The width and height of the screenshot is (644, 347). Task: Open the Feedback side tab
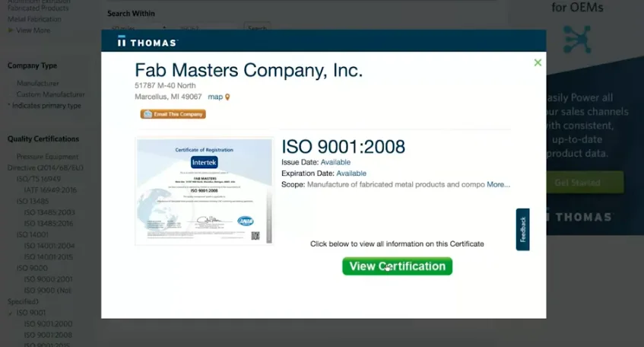tap(522, 229)
